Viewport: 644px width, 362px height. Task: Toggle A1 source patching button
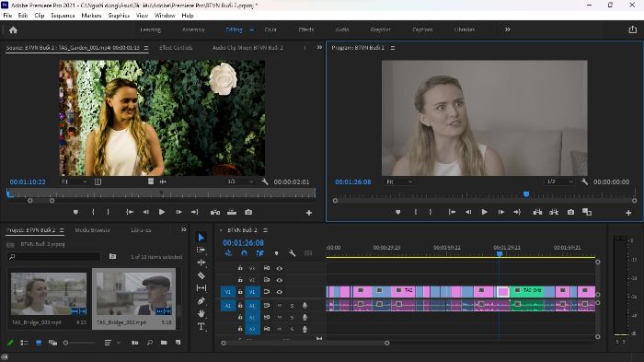click(228, 306)
